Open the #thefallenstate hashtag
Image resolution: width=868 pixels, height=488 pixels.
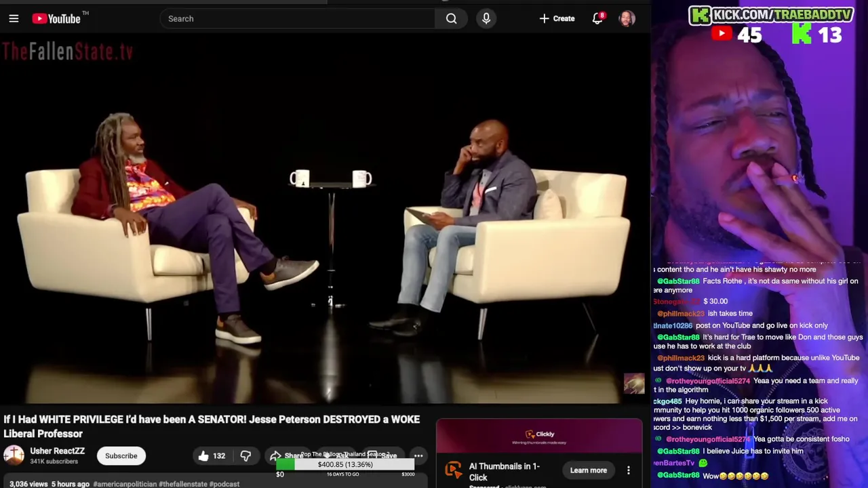[183, 484]
